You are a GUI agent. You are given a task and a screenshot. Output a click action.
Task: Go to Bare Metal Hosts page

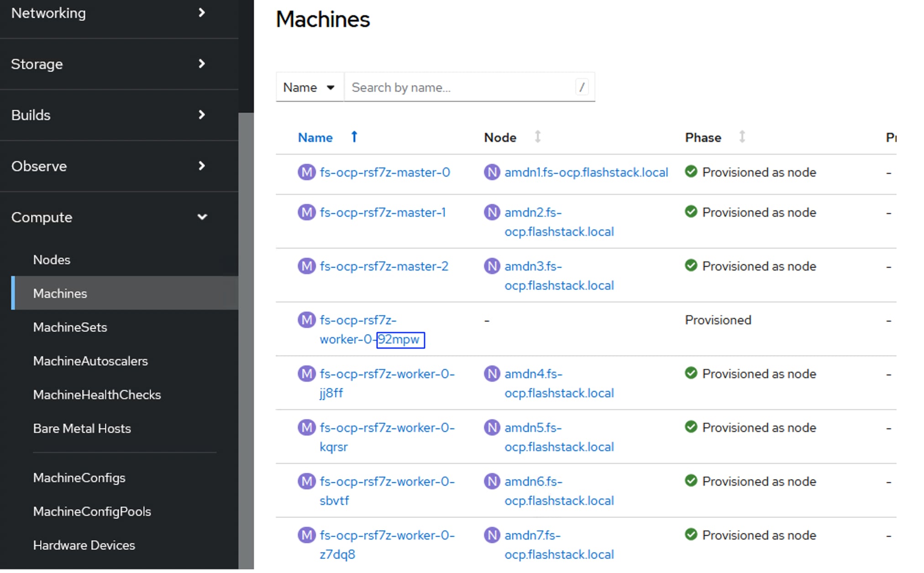[82, 429]
